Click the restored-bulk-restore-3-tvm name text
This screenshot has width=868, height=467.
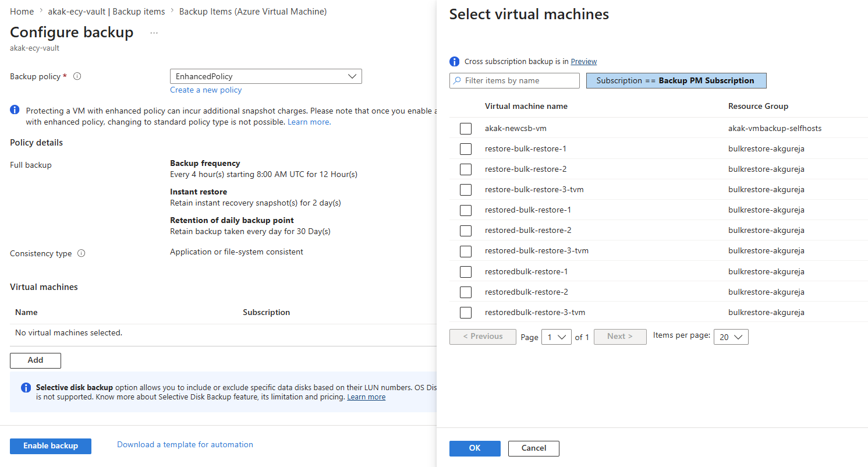(x=537, y=250)
